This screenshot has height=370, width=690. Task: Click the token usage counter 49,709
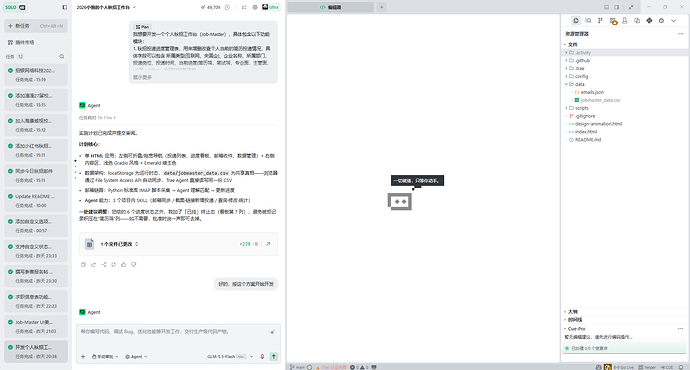tap(210, 7)
